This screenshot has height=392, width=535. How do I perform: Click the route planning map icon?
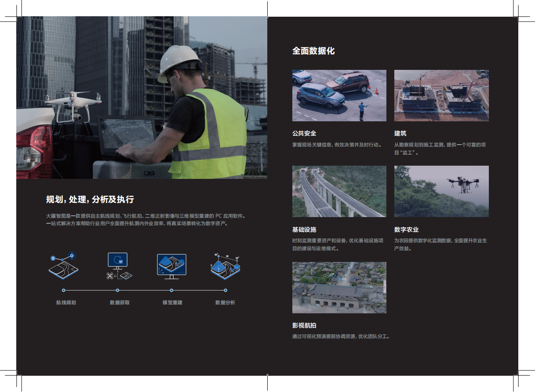[63, 265]
